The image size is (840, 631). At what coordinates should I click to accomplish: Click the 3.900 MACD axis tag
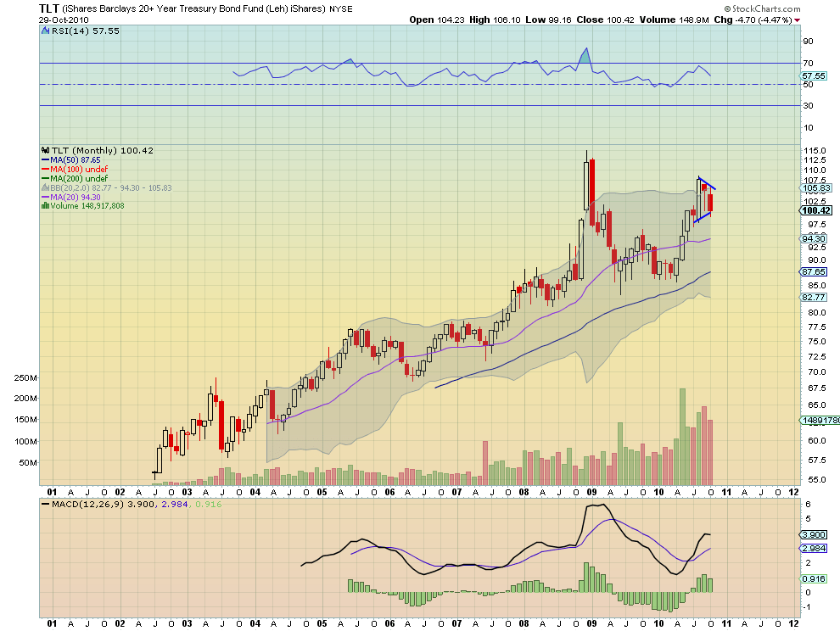tap(814, 535)
